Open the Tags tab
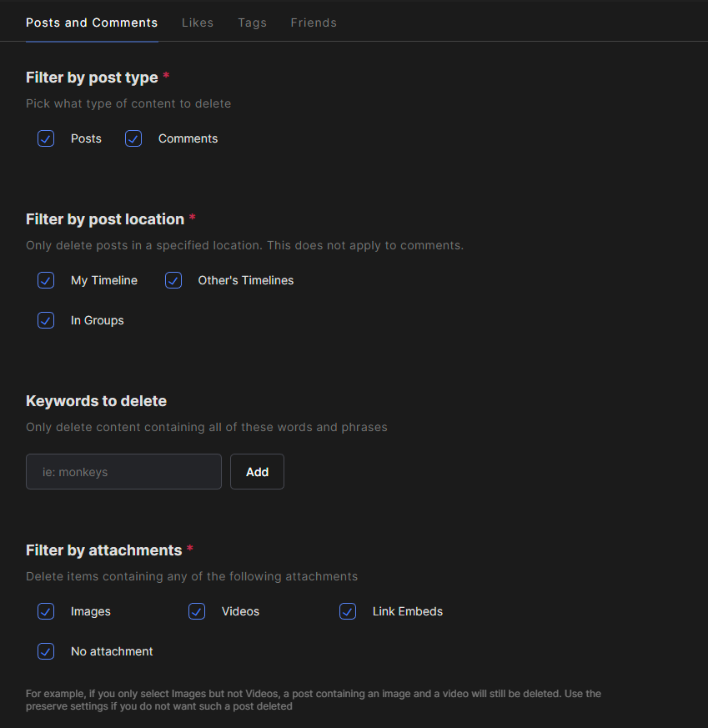 (x=252, y=23)
